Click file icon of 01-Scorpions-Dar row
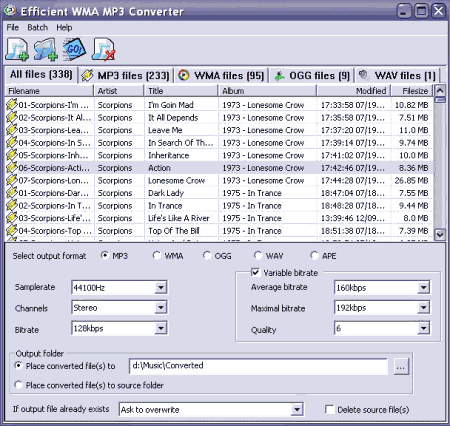 [12, 193]
